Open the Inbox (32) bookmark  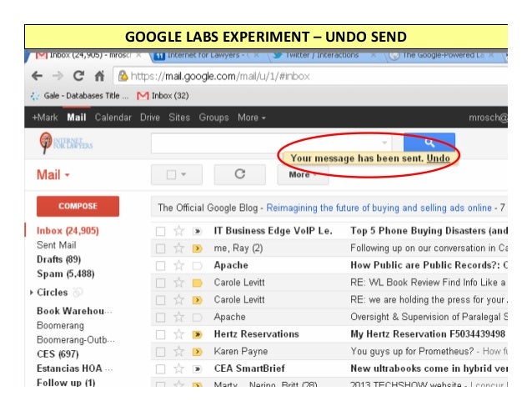pyautogui.click(x=163, y=96)
